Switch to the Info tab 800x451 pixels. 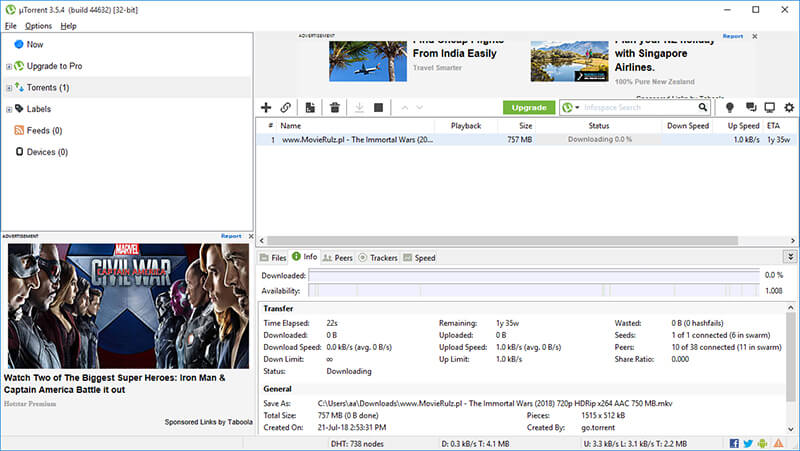point(304,257)
